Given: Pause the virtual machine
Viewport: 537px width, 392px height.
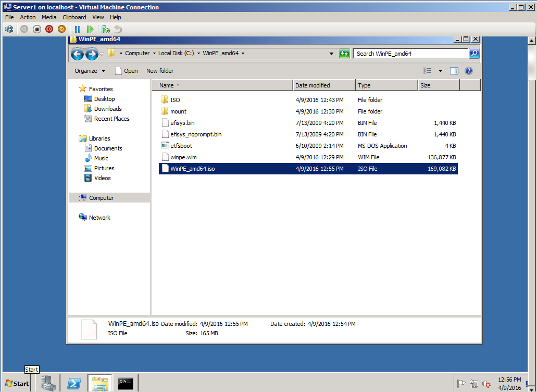Looking at the screenshot, I should (x=78, y=30).
